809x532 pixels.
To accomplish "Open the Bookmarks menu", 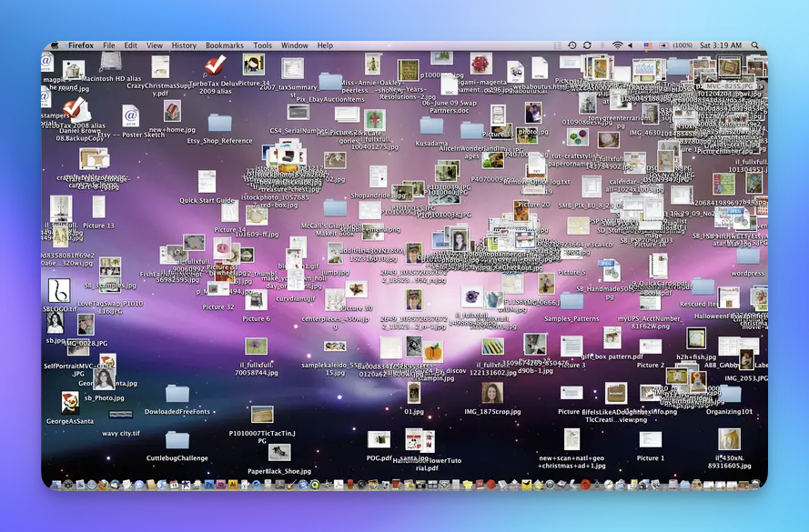I will coord(224,45).
